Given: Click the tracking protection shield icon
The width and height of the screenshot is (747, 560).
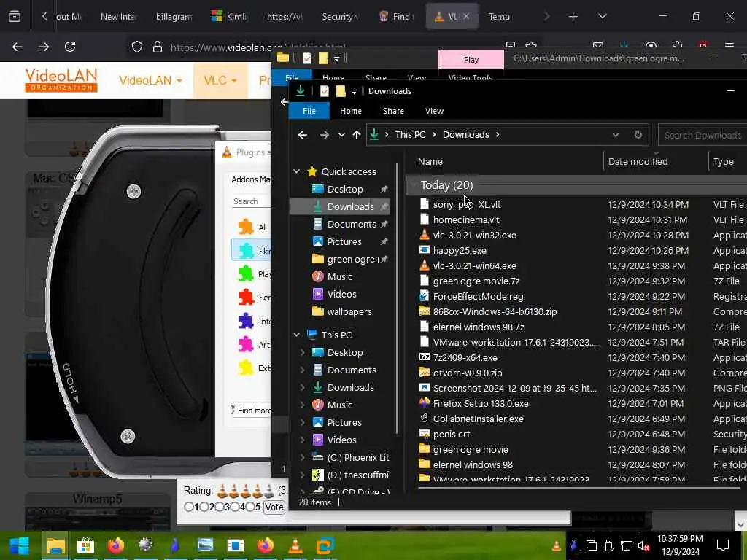Looking at the screenshot, I should pyautogui.click(x=137, y=47).
